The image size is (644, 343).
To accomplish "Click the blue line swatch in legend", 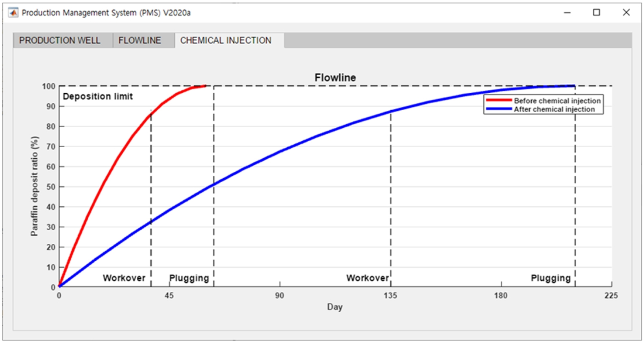I will (x=499, y=109).
